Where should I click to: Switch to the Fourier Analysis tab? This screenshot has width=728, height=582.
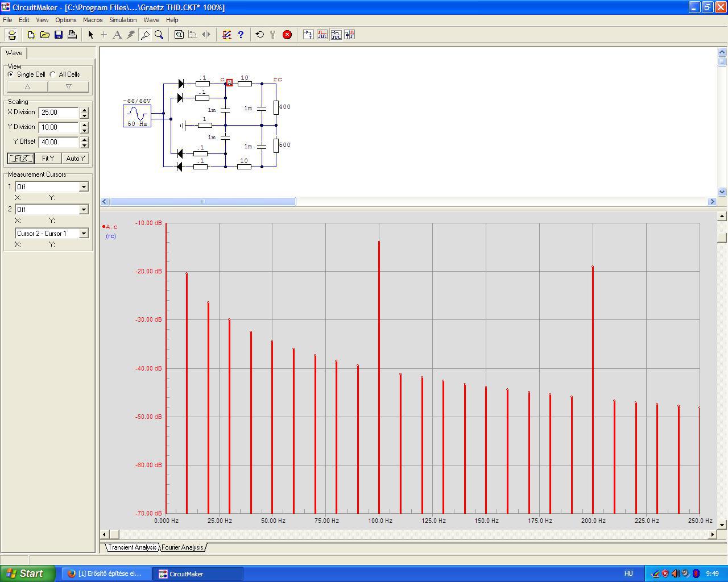(182, 547)
